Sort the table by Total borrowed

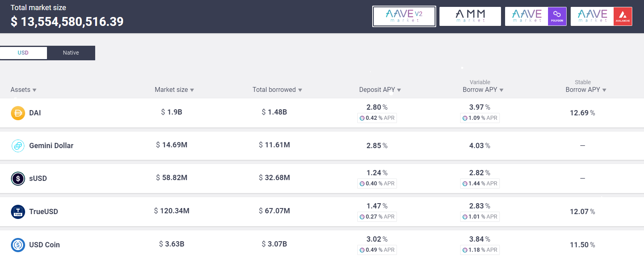[x=277, y=90]
